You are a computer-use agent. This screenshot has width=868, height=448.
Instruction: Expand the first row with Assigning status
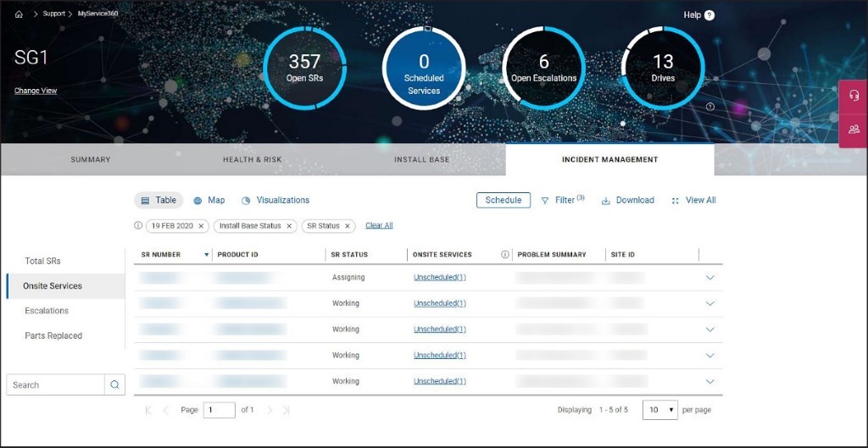(x=710, y=278)
